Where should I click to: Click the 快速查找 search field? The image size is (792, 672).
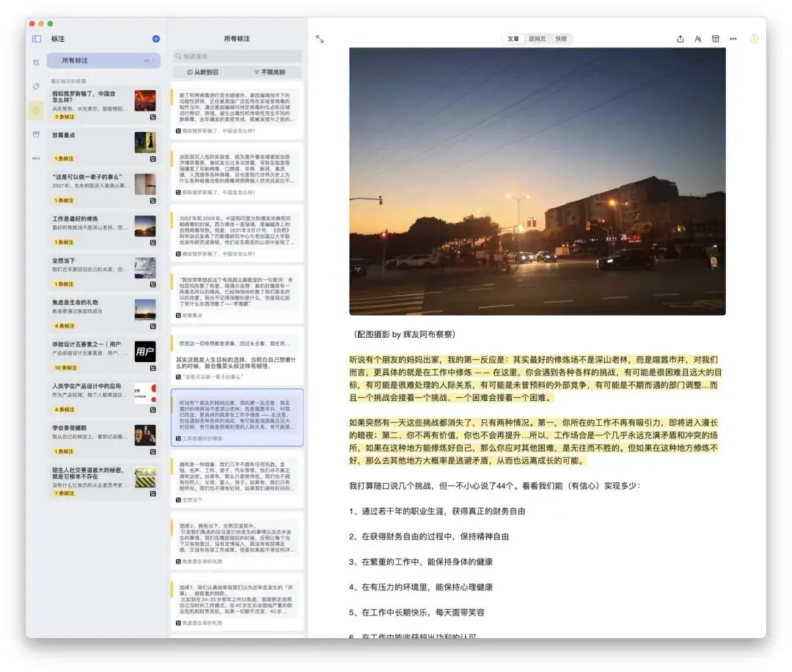237,56
